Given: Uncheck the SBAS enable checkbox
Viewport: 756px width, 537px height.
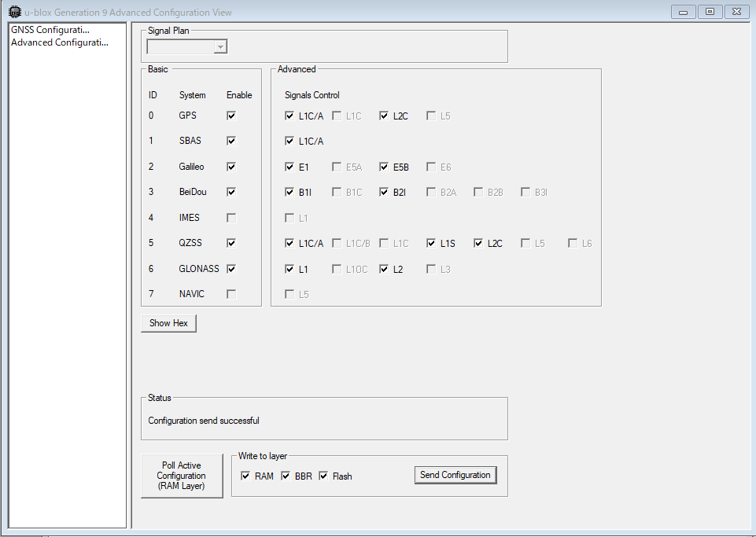Looking at the screenshot, I should point(231,141).
